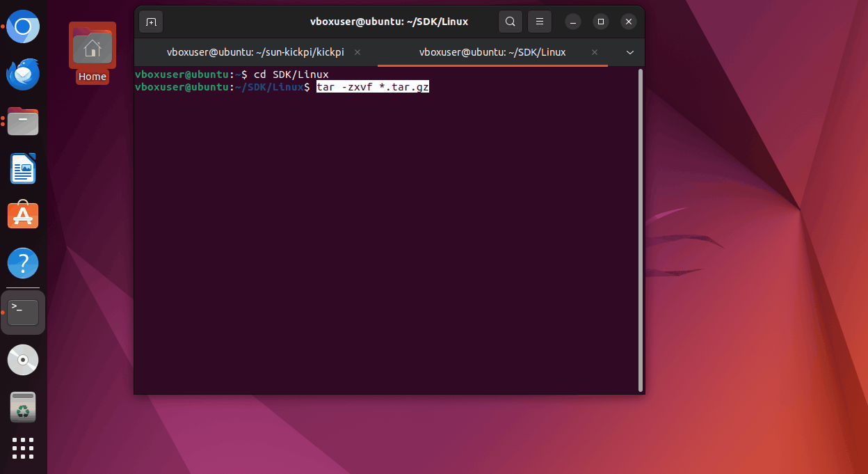Open the Help question mark icon
This screenshot has width=868, height=474.
point(23,264)
